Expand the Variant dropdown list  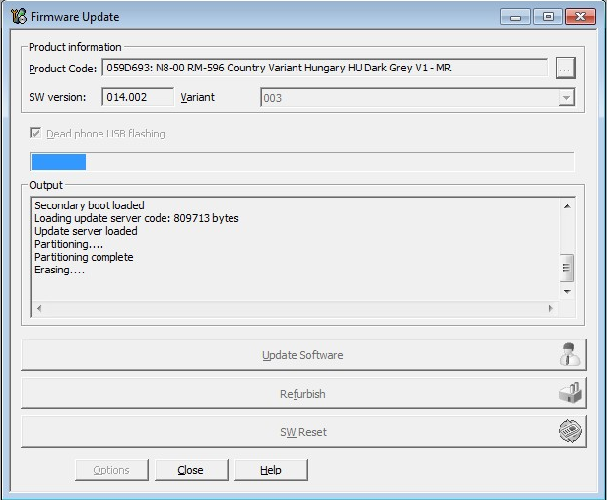pos(566,98)
